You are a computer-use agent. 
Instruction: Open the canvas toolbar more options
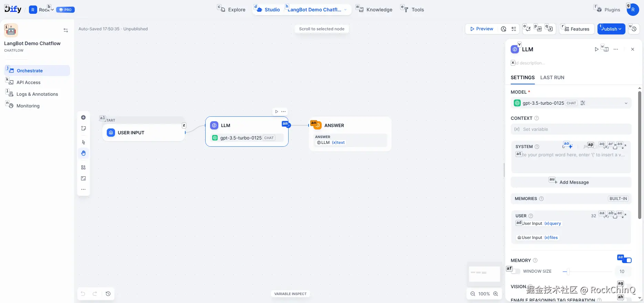(x=83, y=189)
